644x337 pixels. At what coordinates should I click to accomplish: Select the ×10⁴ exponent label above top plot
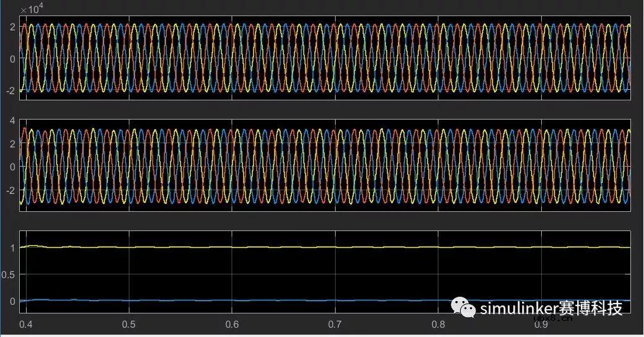[32, 9]
